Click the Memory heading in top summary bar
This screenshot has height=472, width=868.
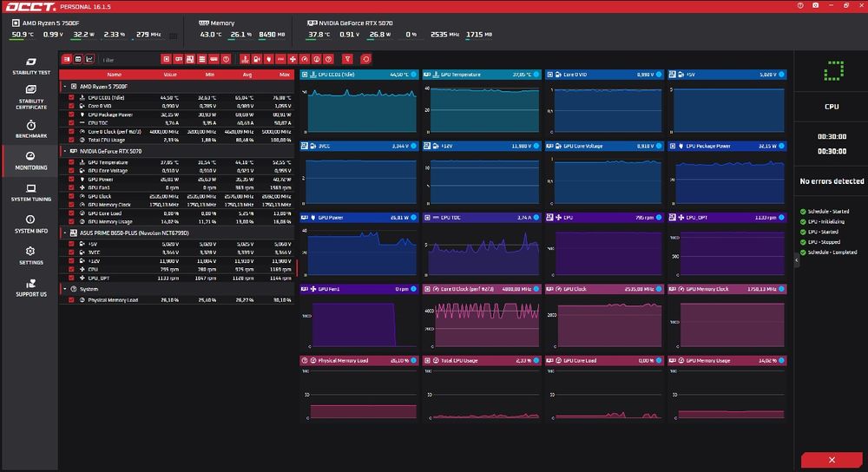point(222,23)
